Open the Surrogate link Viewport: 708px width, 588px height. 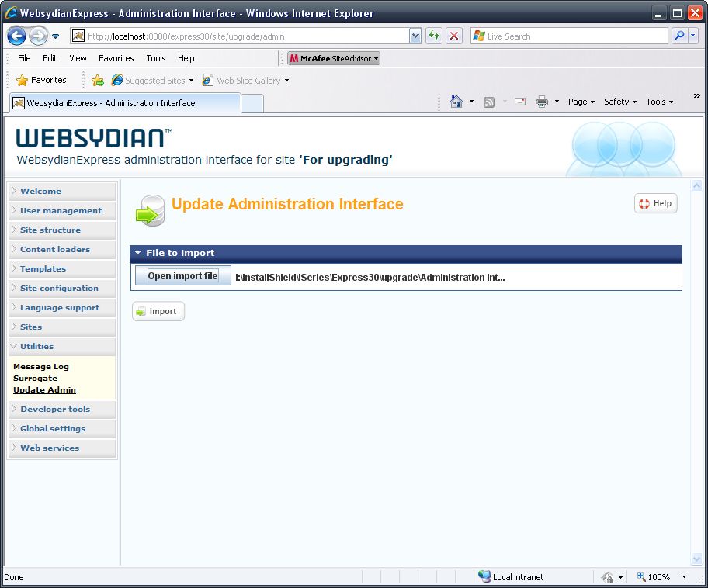coord(35,379)
